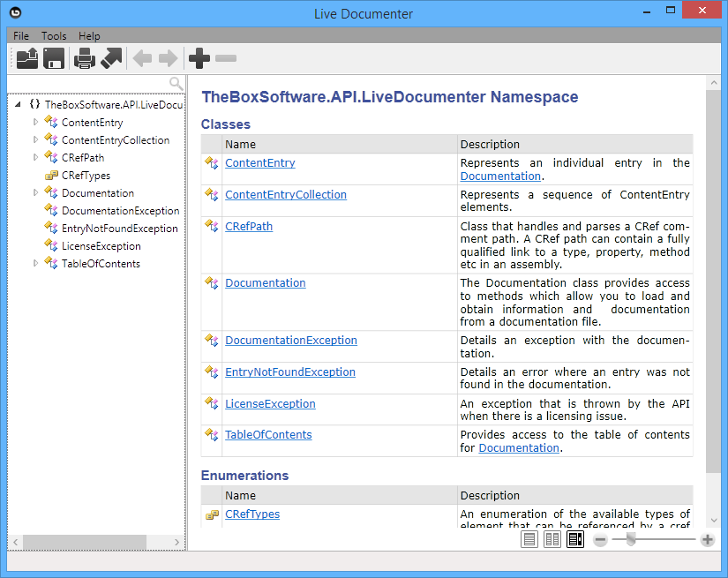Expand the TableOfContents tree node
728x578 pixels.
click(35, 263)
